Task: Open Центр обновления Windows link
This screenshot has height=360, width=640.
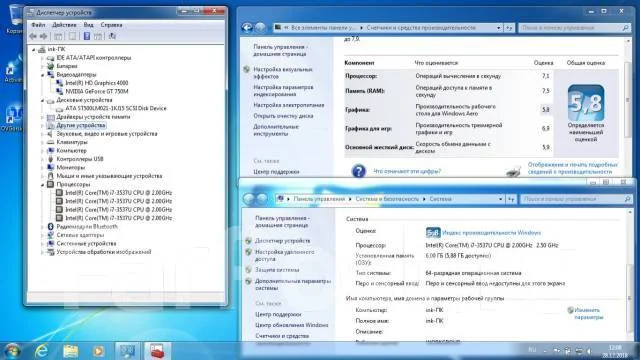Action: (291, 325)
